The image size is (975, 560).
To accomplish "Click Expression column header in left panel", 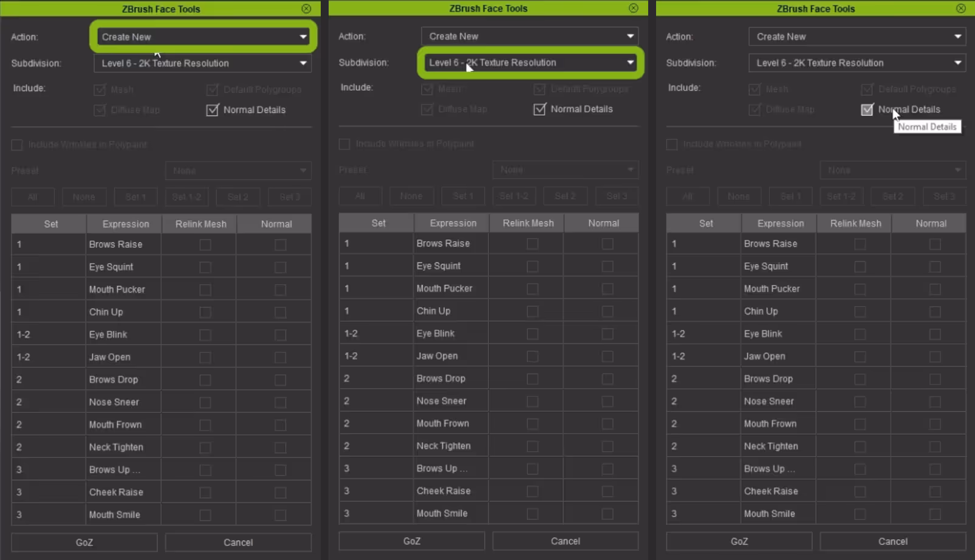I will pyautogui.click(x=126, y=224).
